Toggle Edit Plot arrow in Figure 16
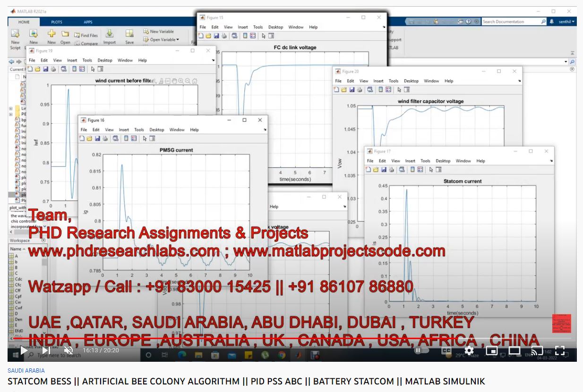 point(145,138)
